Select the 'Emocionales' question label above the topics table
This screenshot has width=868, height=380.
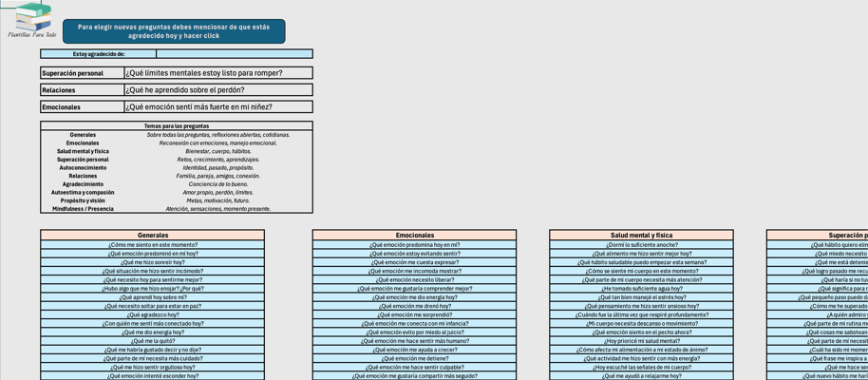pos(83,107)
